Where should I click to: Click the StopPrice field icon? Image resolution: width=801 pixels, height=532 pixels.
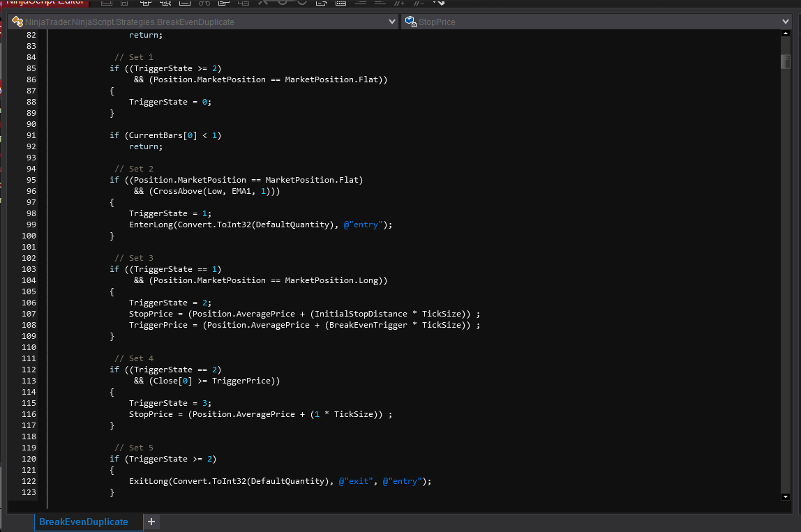point(411,22)
